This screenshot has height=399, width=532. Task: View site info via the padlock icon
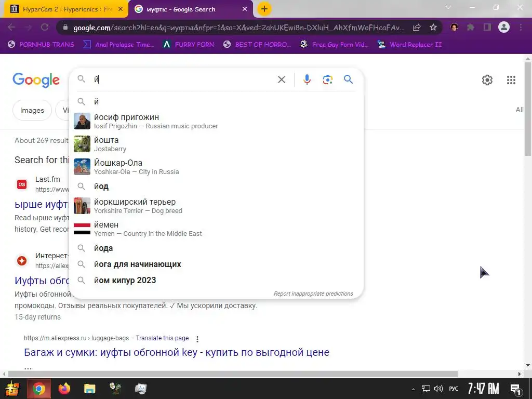(x=66, y=28)
